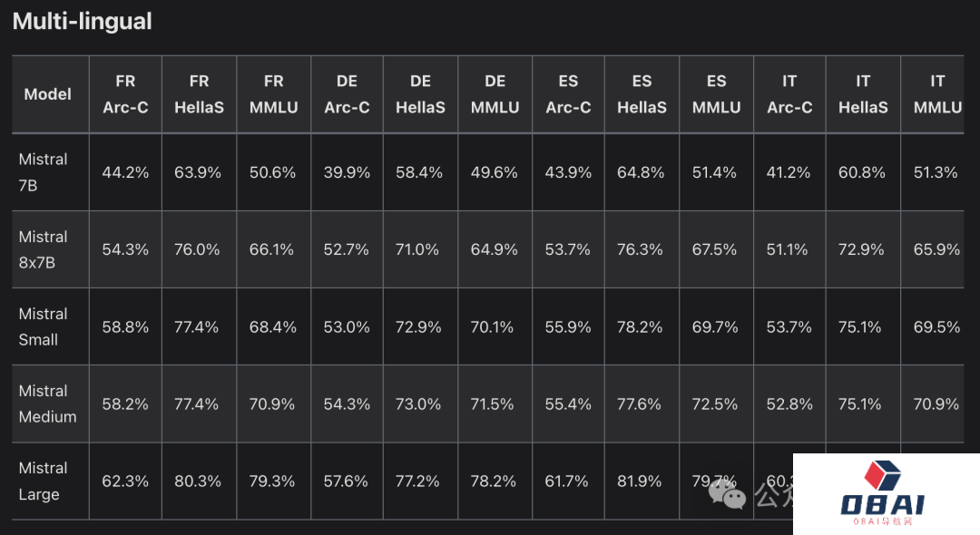Click Mistral Large's 79.3% FR MMLU cell
980x535 pixels.
tap(273, 481)
